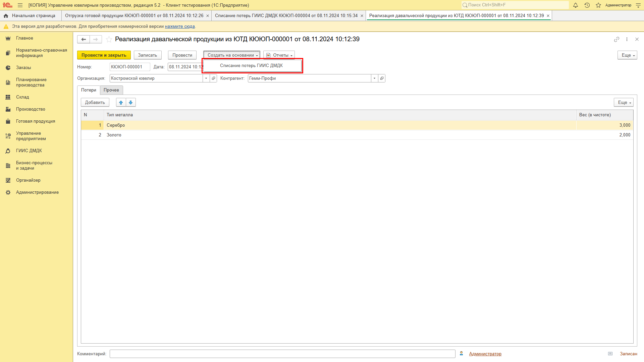The height and width of the screenshot is (362, 644).
Task: Close Отгрузка готовой продукции tab
Action: click(208, 16)
